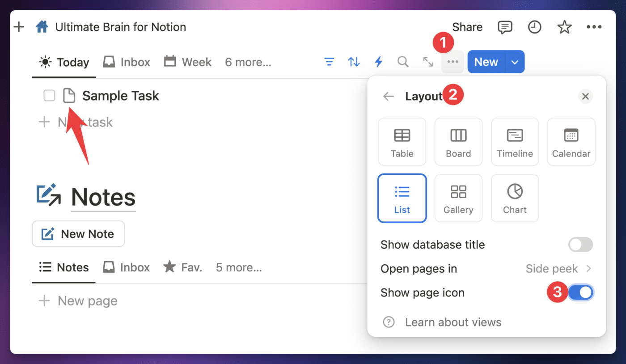Open the Side peek option for Open pages in
Image resolution: width=626 pixels, height=364 pixels.
tap(558, 269)
